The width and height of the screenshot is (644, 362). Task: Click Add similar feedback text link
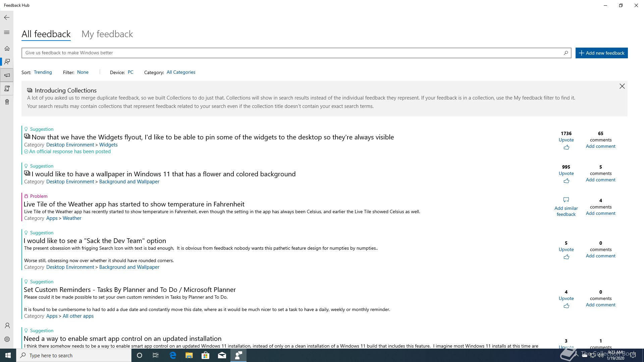566,211
